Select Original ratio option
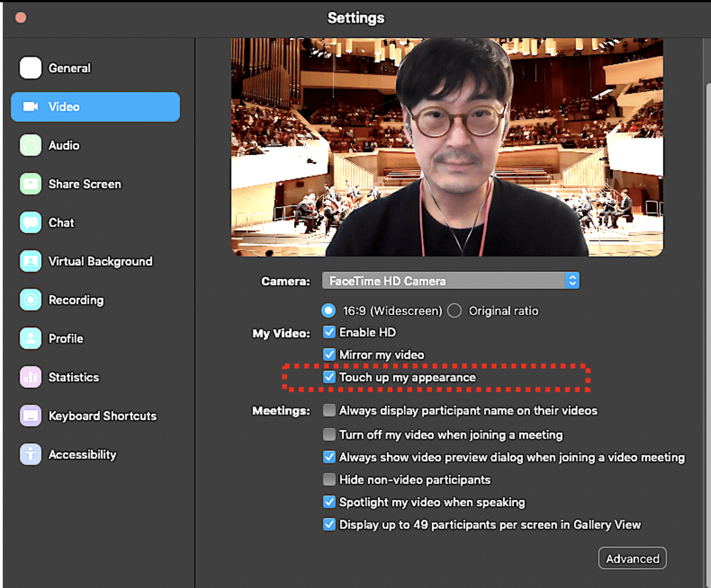Screen dimensions: 711x588 pos(454,310)
